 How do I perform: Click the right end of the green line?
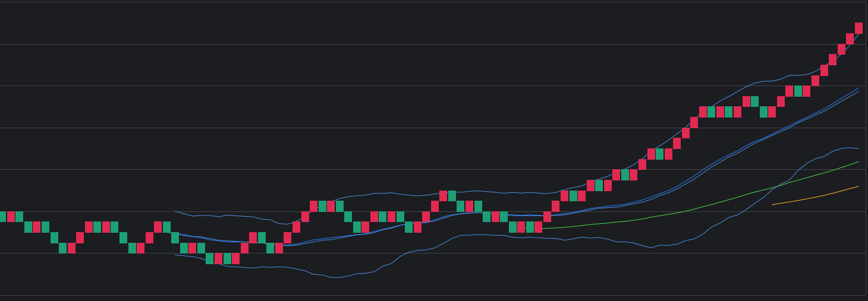858,162
